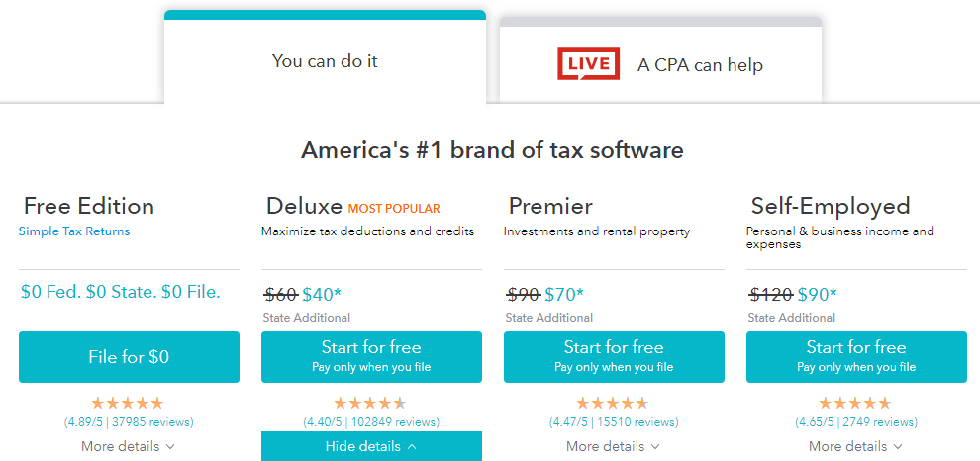Click Deluxe star rating icons

pos(370,403)
